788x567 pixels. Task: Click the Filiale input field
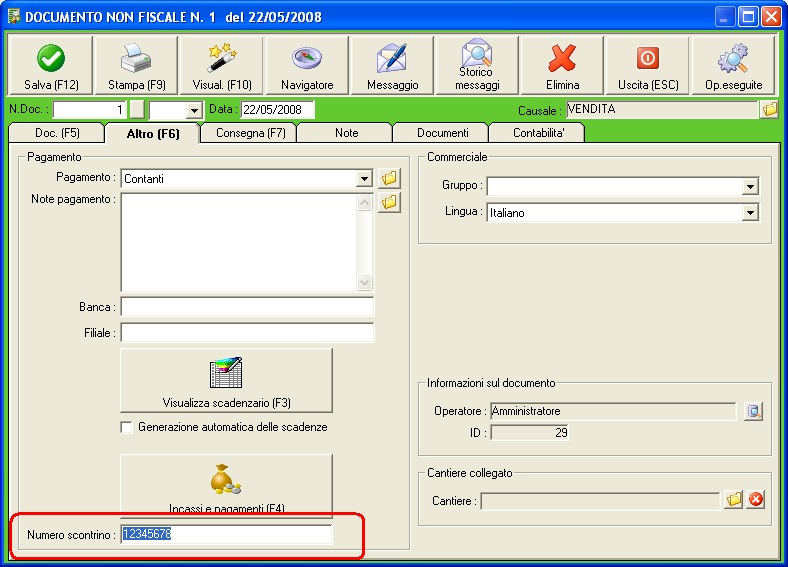coord(247,333)
